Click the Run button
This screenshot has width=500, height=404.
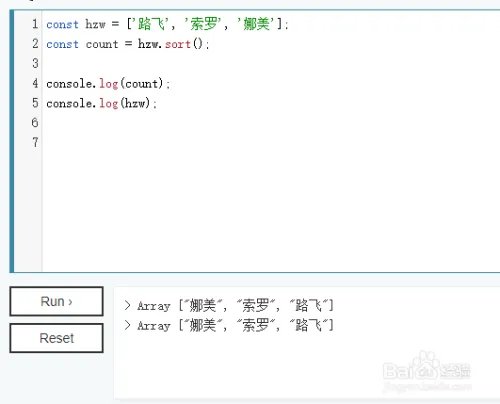pos(56,301)
